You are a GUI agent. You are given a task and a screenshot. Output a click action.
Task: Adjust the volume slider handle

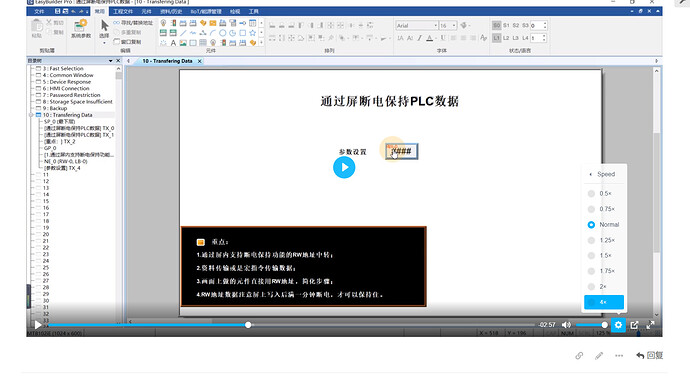tap(605, 325)
